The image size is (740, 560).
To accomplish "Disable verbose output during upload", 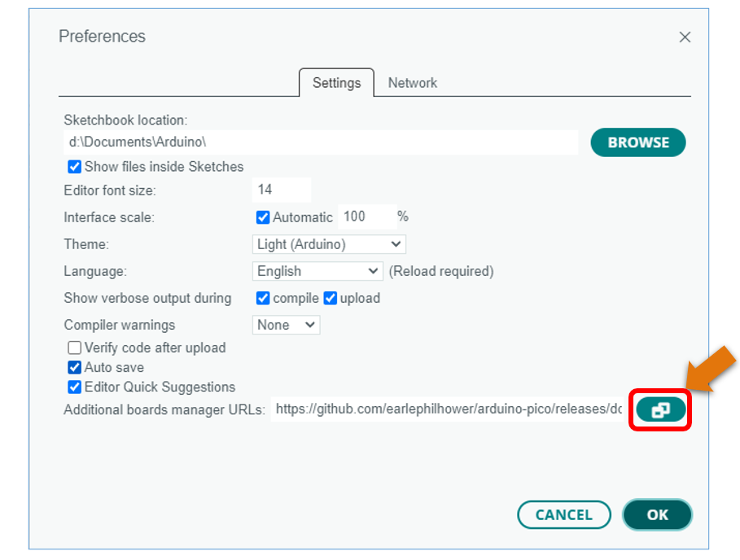I will [331, 298].
